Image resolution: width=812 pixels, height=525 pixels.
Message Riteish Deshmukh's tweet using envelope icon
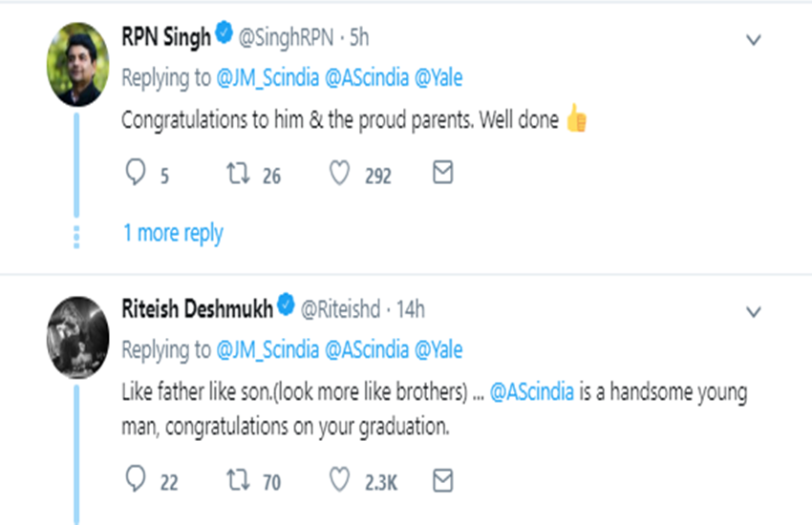[x=442, y=479]
